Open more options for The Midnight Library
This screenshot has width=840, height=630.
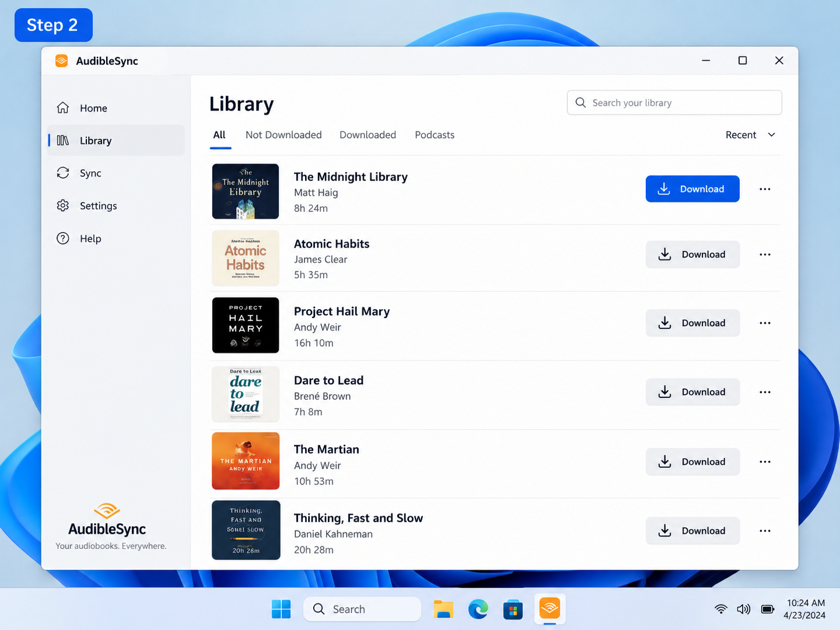[765, 189]
